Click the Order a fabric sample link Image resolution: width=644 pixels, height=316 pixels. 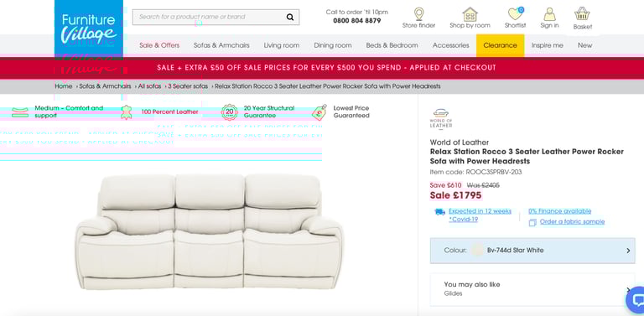coord(572,222)
